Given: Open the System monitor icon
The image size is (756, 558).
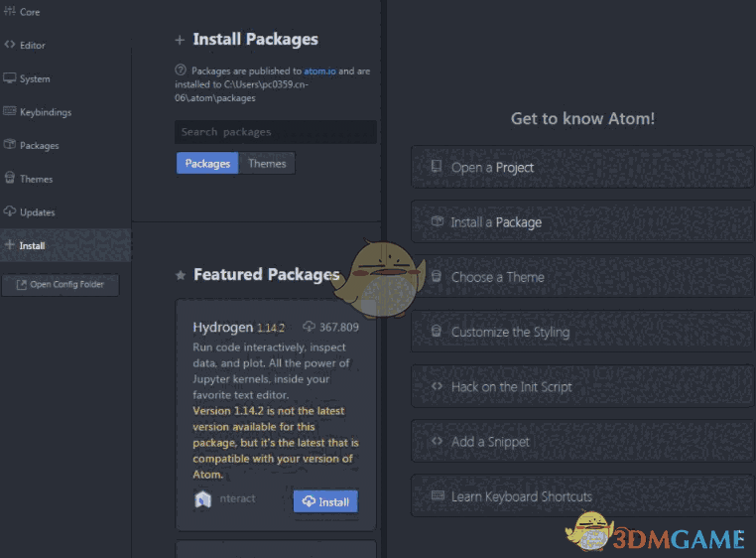Looking at the screenshot, I should click(9, 77).
